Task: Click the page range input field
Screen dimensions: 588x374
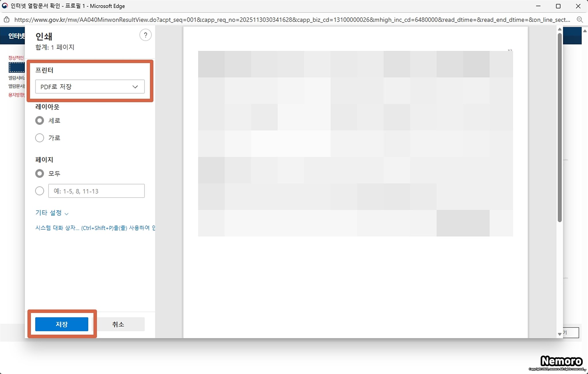Action: (96, 191)
